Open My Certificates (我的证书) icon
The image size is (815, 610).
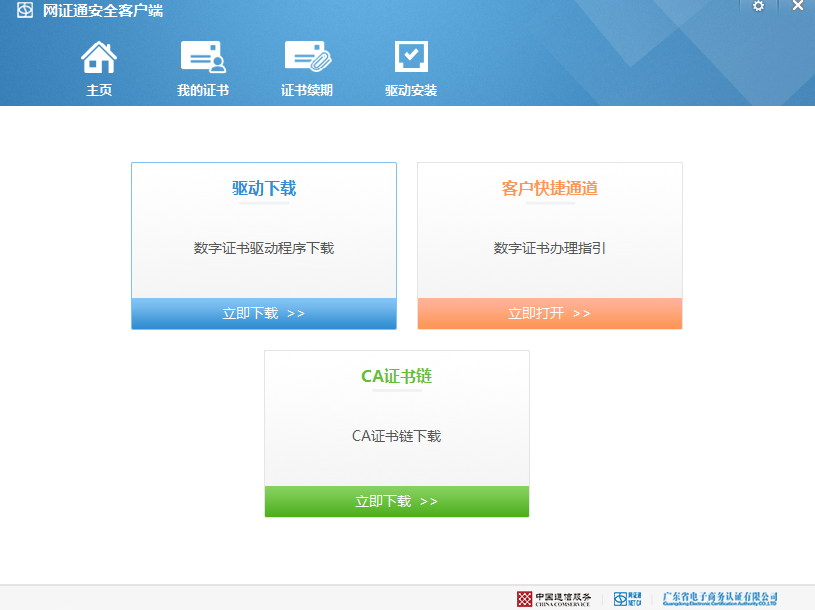[x=203, y=58]
